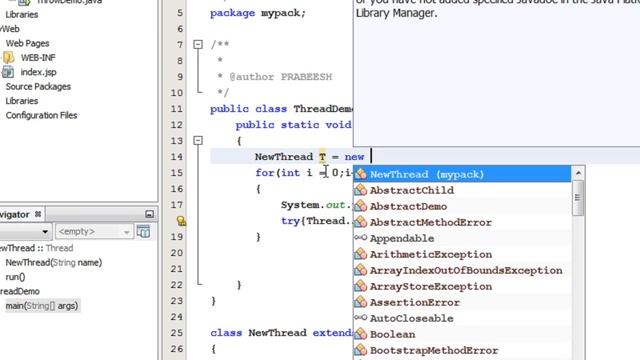Click class icon beside AbstractChild
The height and width of the screenshot is (360, 640).
(x=361, y=190)
